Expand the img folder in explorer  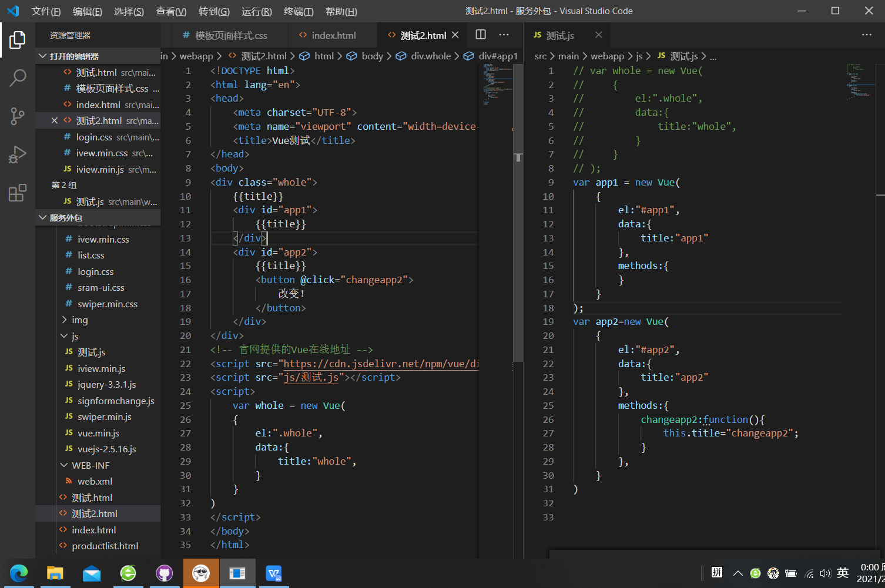coord(79,320)
